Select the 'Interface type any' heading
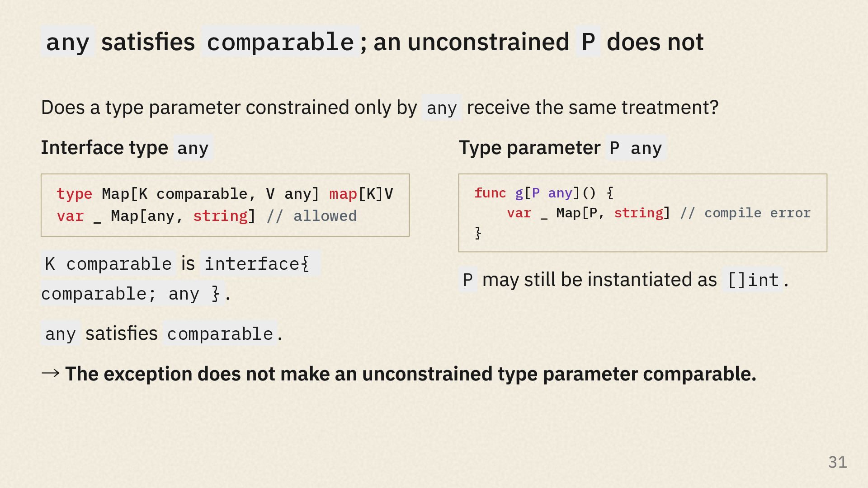 [127, 148]
